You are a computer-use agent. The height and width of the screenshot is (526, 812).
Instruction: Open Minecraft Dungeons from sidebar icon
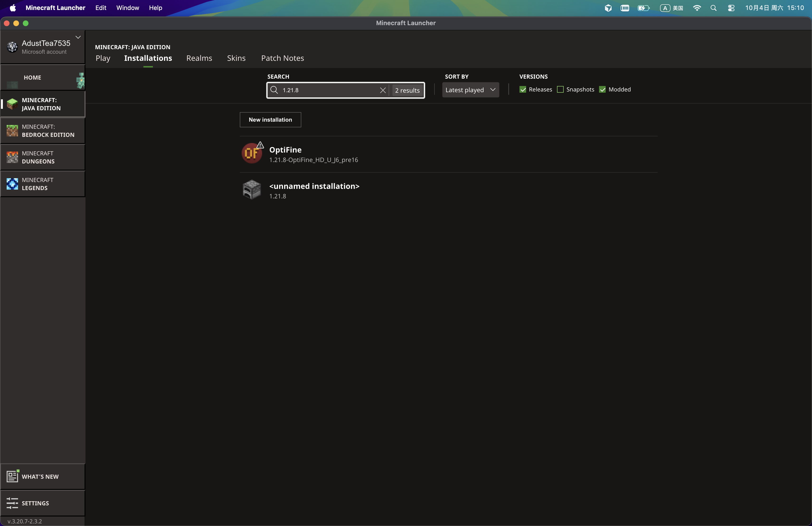pyautogui.click(x=12, y=157)
